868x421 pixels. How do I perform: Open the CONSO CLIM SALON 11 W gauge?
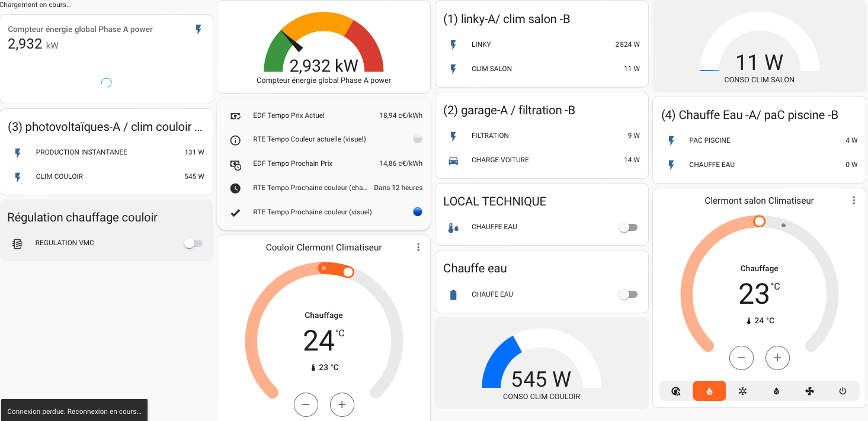tap(759, 46)
